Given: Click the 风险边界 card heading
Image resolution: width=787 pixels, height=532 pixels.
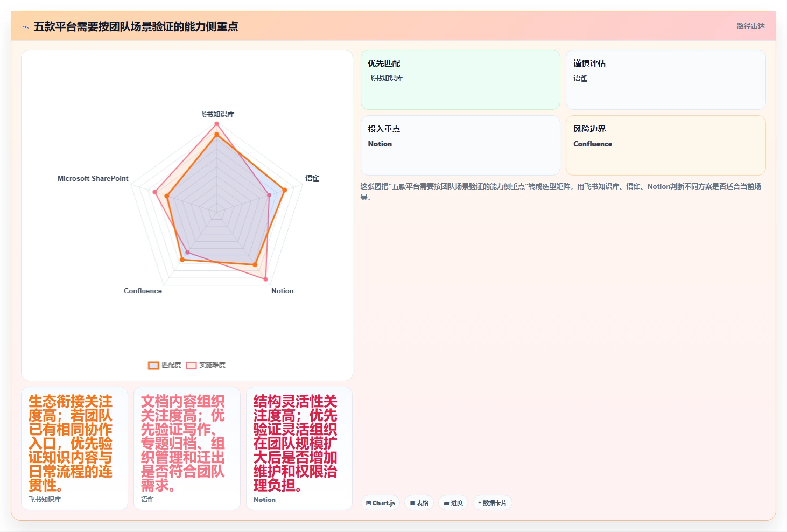Looking at the screenshot, I should 589,129.
